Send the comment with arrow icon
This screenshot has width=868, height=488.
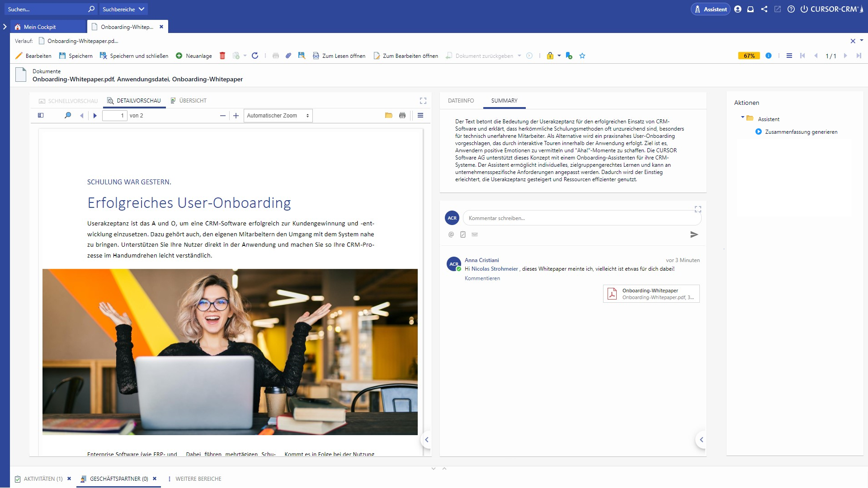coord(694,235)
